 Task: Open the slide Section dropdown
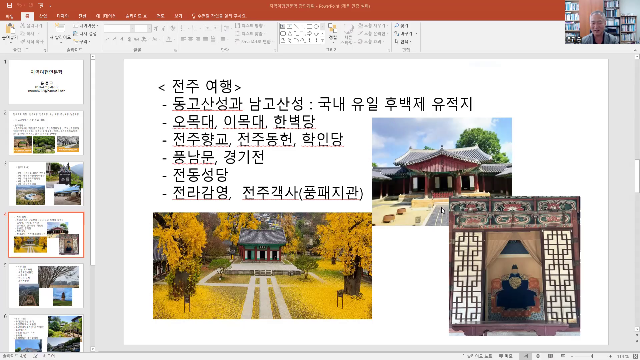81,41
